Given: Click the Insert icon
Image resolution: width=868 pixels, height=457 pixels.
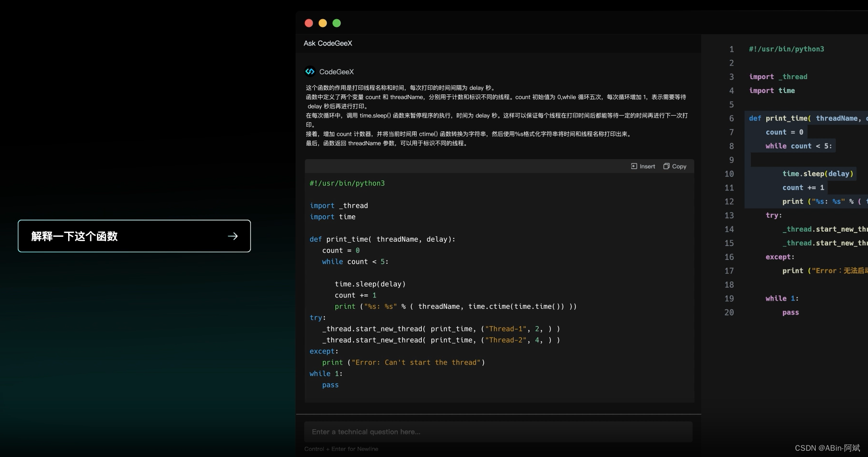Looking at the screenshot, I should coord(634,166).
